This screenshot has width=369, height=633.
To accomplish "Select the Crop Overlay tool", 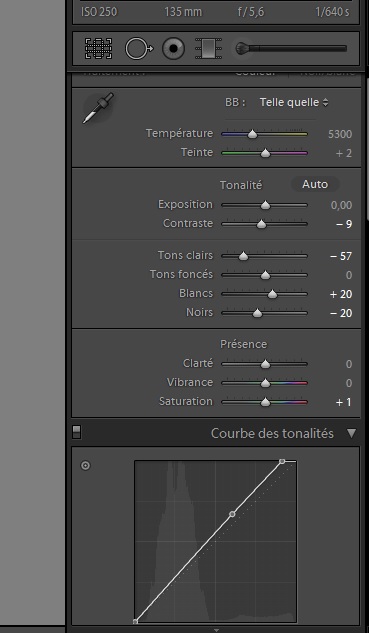I will (99, 48).
